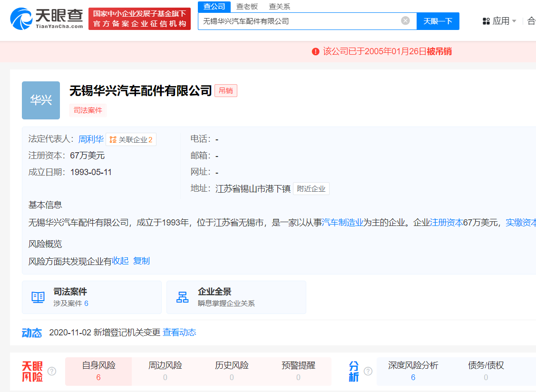Select the 自身风险 tab
This screenshot has width=536, height=392.
(x=98, y=372)
